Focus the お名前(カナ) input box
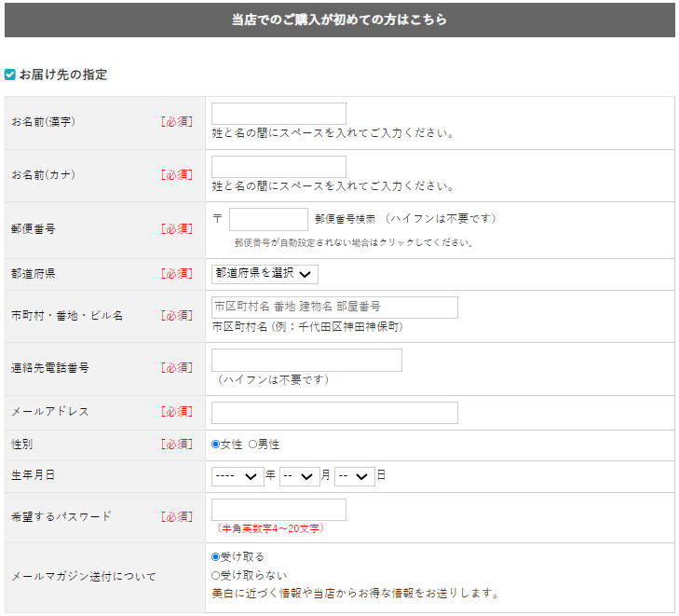 [x=278, y=167]
